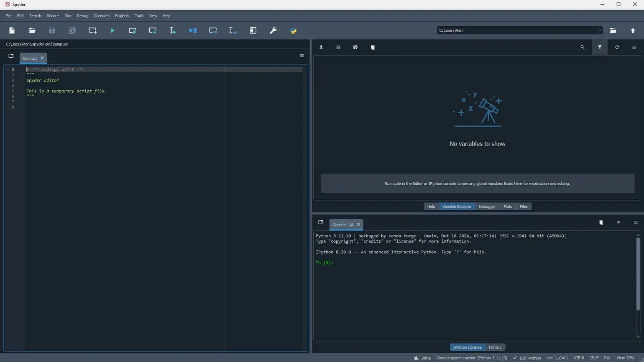The image size is (644, 362).
Task: Open the PYTHONPATH manager Python icon
Action: click(x=293, y=31)
